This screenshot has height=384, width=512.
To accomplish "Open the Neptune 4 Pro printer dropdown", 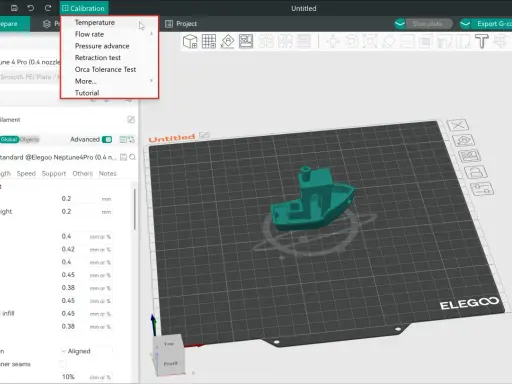I will pyautogui.click(x=30, y=62).
